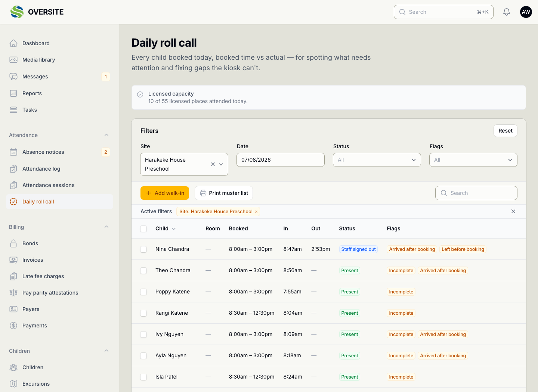Navigate to Invoices
The width and height of the screenshot is (538, 392).
tap(60, 260)
